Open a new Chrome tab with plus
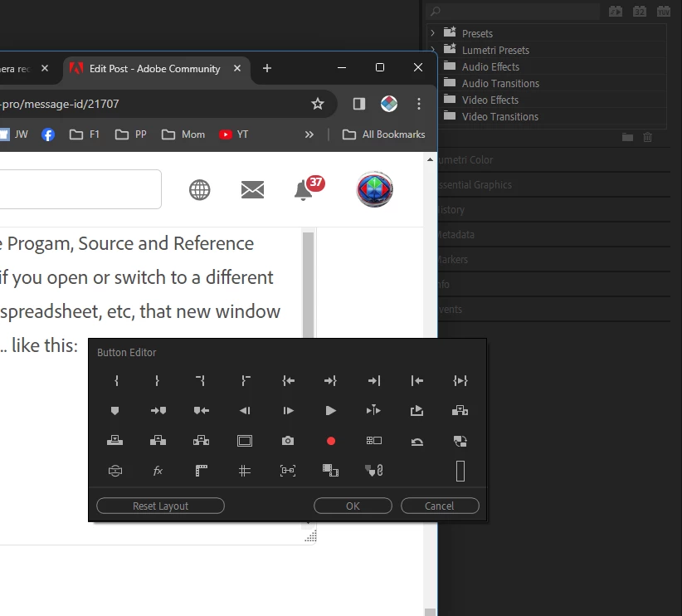Image resolution: width=682 pixels, height=616 pixels. pyautogui.click(x=267, y=68)
